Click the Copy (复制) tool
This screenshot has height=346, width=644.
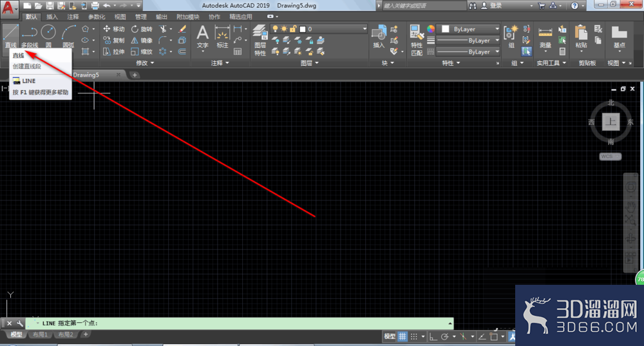114,41
